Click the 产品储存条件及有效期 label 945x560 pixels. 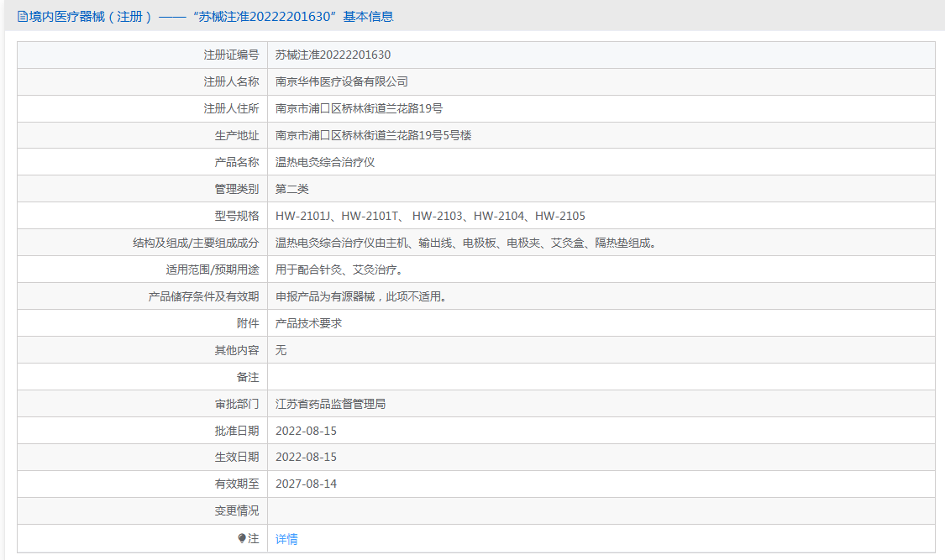tap(204, 296)
